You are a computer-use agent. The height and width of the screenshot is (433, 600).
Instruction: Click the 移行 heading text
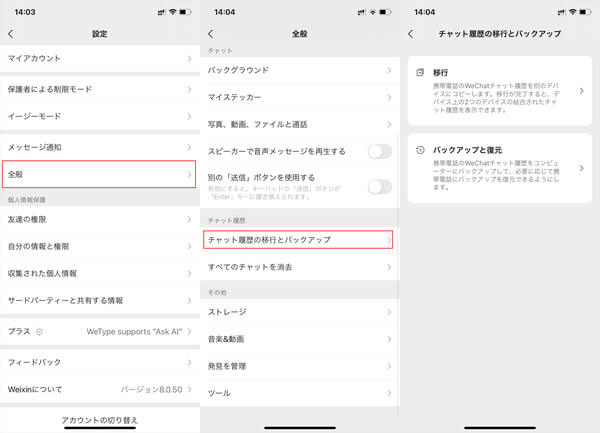pos(440,73)
